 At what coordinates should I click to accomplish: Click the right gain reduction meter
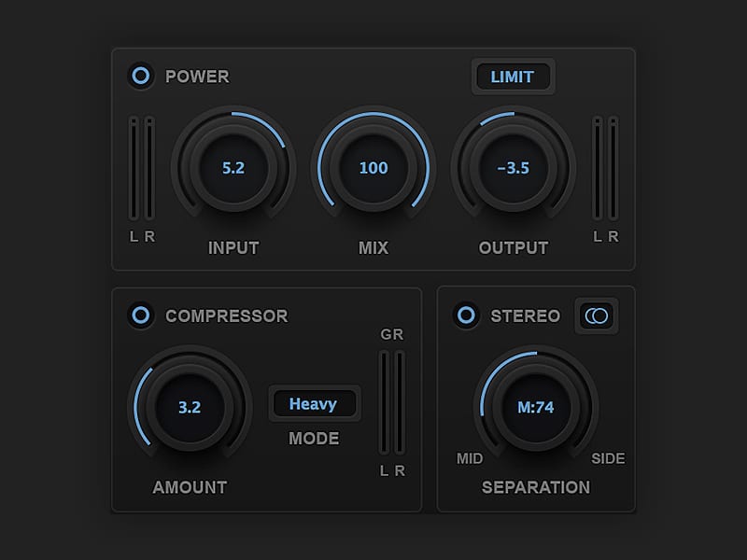coord(400,403)
